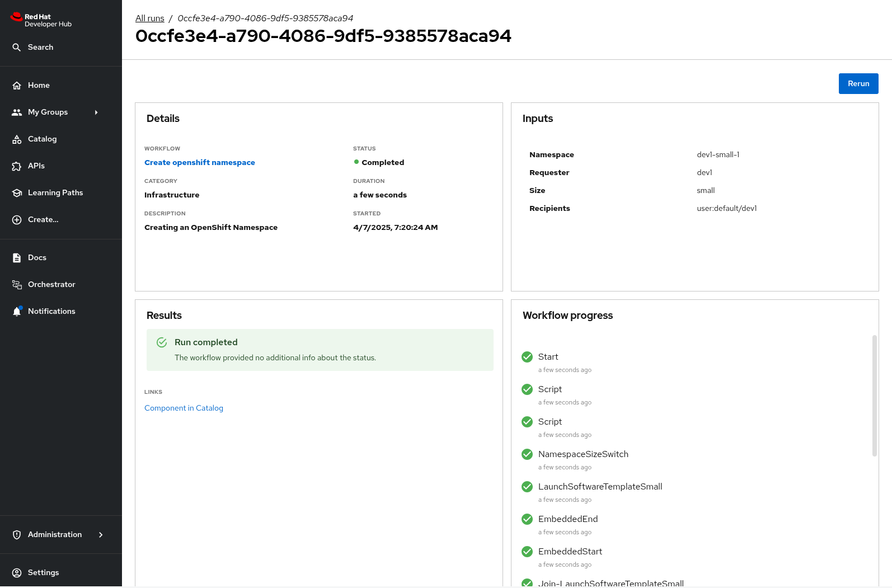
Task: Click the EmbeddedStart step label
Action: click(570, 552)
